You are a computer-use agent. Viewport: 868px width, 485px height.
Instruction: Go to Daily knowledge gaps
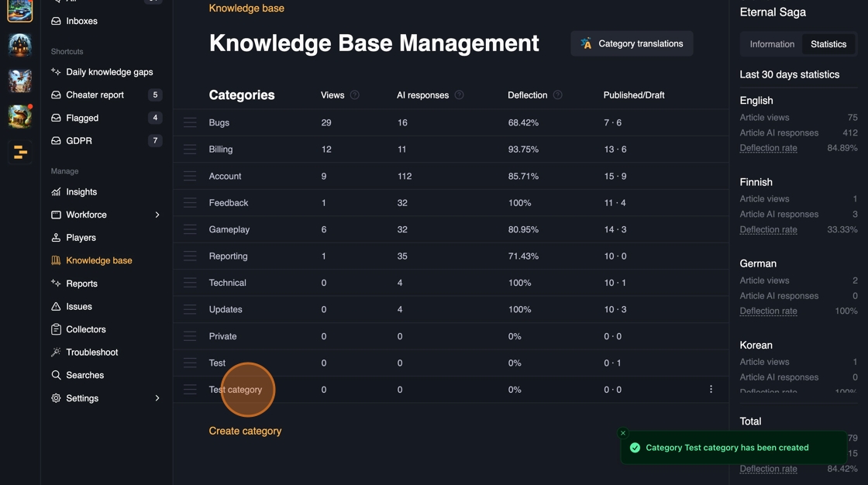109,72
